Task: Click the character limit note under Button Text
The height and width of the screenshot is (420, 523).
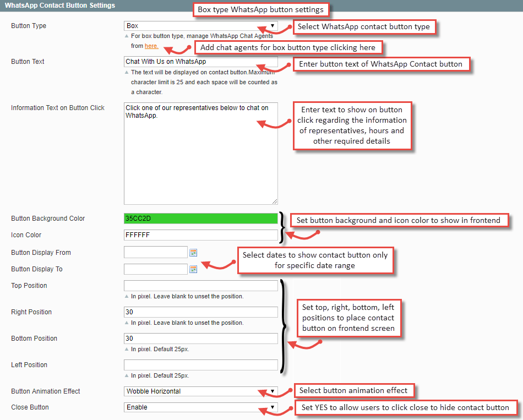Action: (204, 82)
